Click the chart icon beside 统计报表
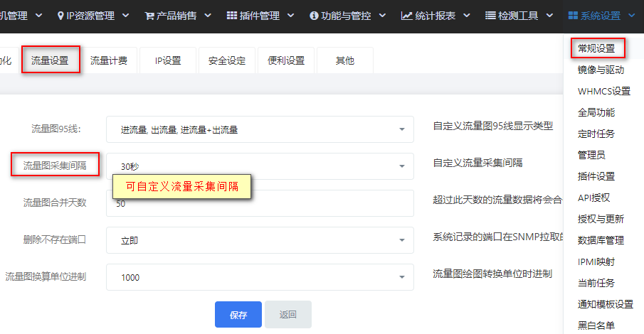This screenshot has height=334, width=644. point(406,16)
